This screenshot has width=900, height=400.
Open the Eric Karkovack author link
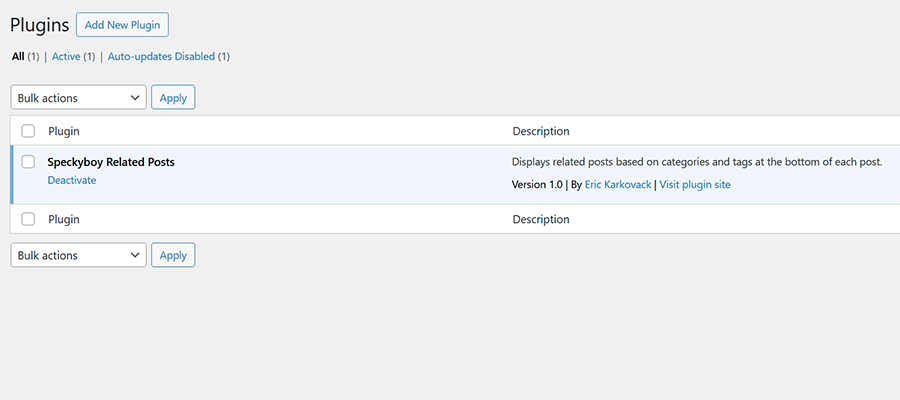pyautogui.click(x=617, y=185)
